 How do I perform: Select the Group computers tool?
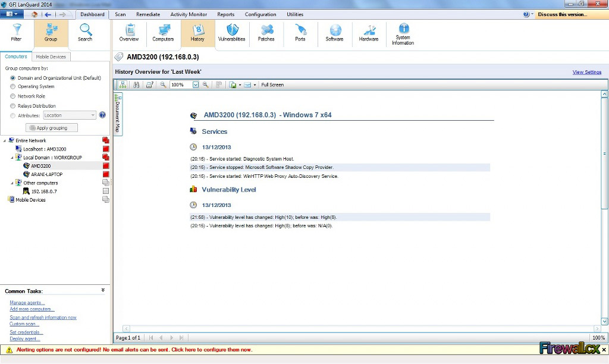click(x=51, y=33)
